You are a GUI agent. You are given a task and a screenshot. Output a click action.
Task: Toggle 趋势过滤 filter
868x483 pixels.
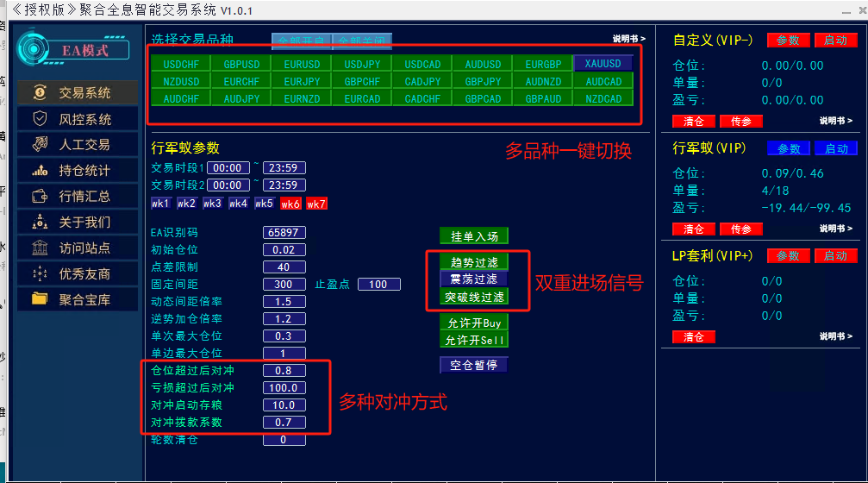point(474,262)
